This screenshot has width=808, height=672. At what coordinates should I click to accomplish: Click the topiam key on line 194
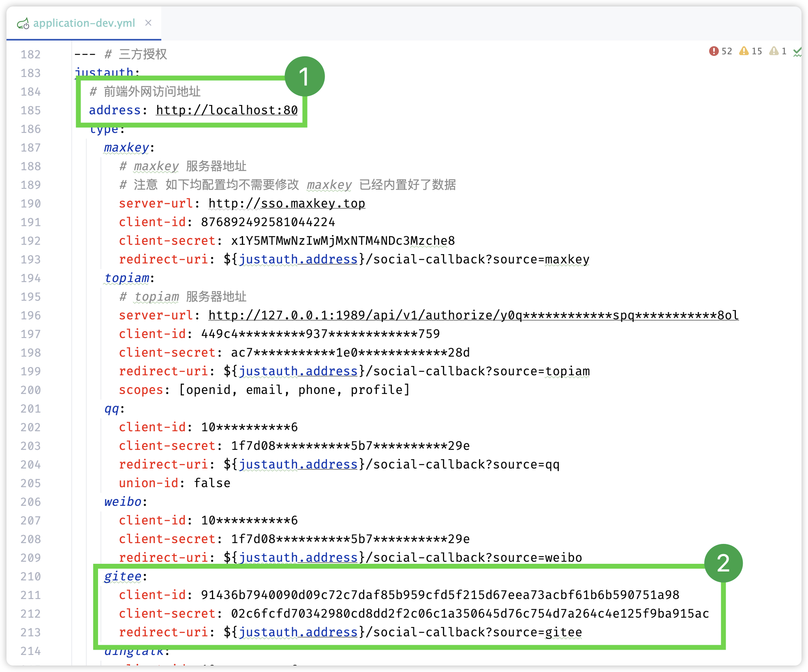(x=127, y=278)
